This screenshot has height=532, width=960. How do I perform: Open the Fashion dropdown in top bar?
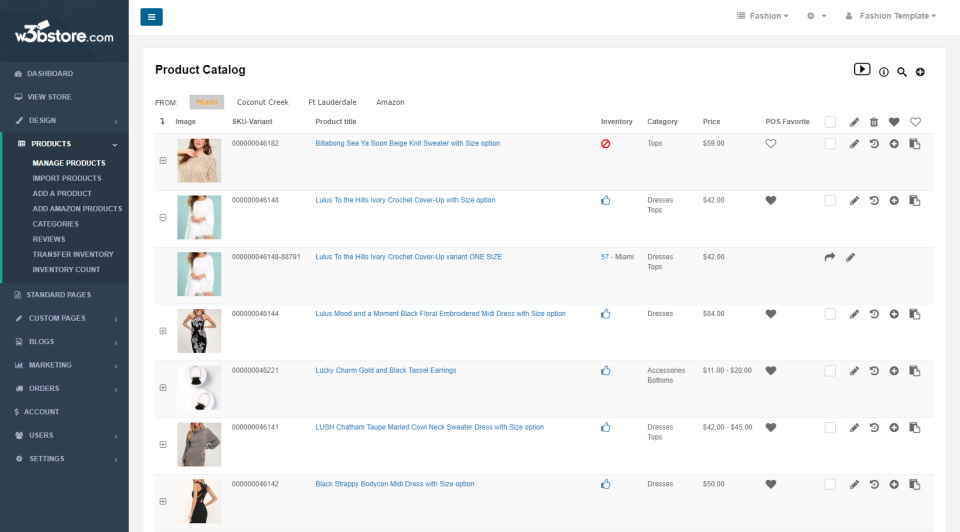[762, 16]
